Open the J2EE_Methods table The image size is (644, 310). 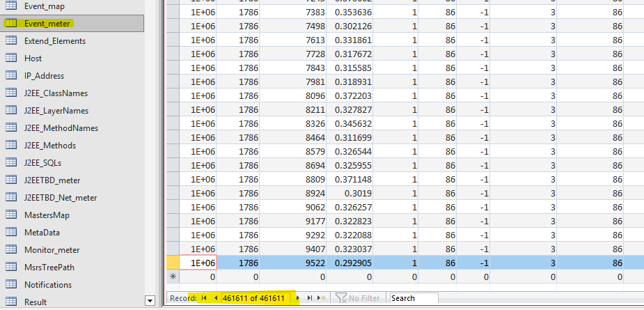coord(72,146)
